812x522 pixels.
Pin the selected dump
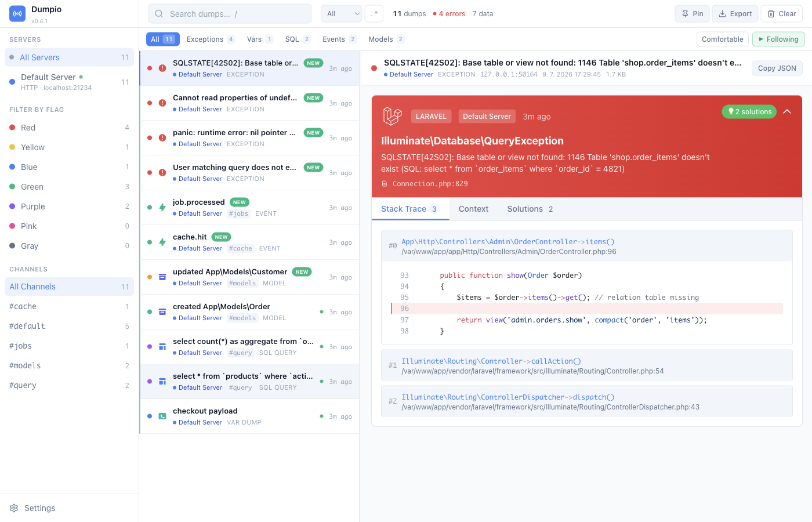tap(693, 14)
